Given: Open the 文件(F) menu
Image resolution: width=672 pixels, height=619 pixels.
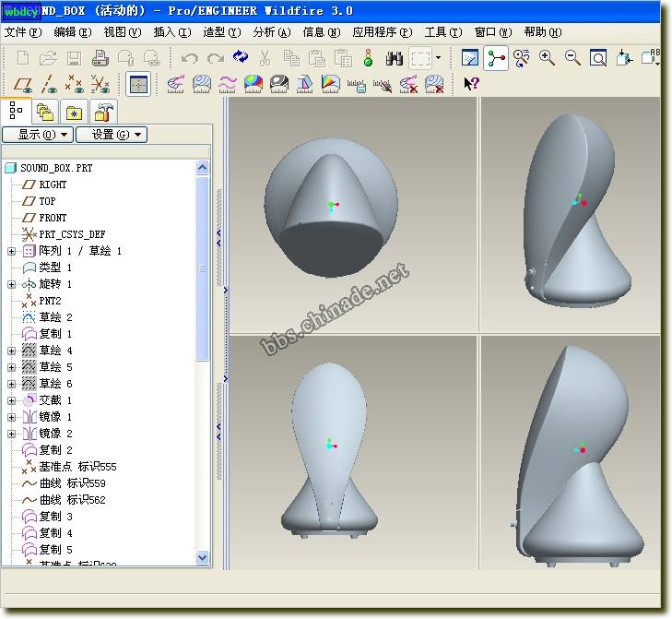Looking at the screenshot, I should 23,32.
